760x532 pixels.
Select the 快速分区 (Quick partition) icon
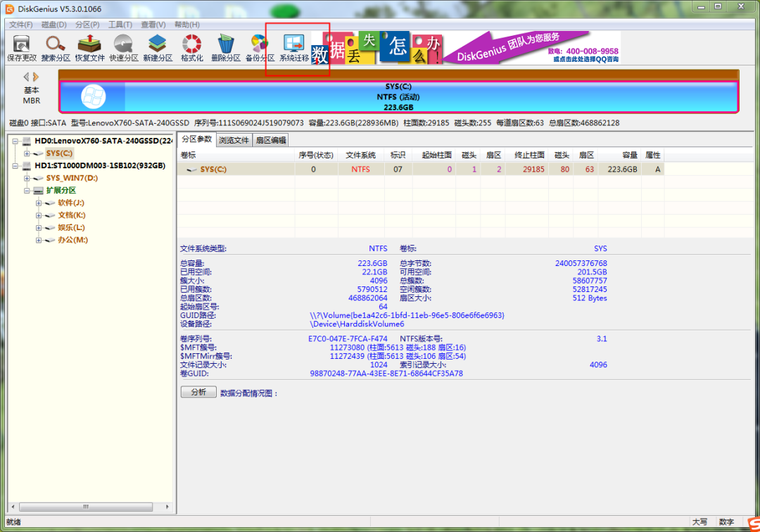[124, 46]
